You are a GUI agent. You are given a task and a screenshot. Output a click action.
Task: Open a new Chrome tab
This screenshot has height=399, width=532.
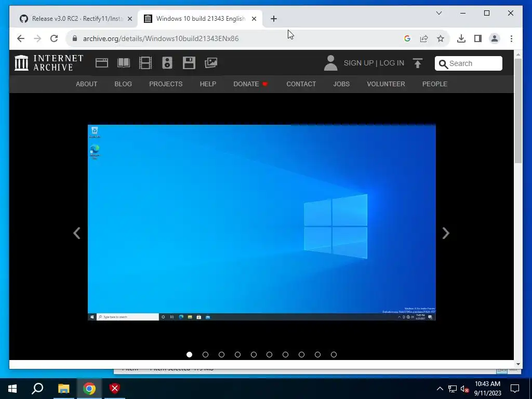click(x=274, y=19)
